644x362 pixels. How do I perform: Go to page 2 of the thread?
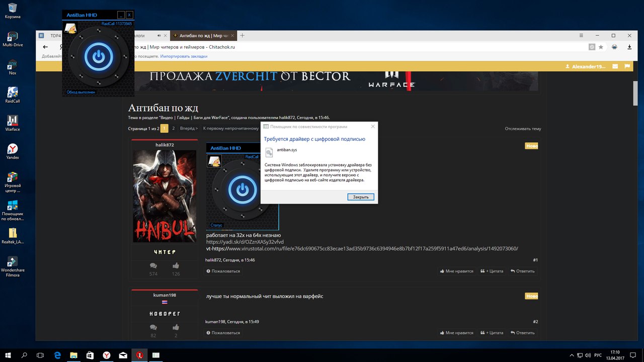point(173,128)
